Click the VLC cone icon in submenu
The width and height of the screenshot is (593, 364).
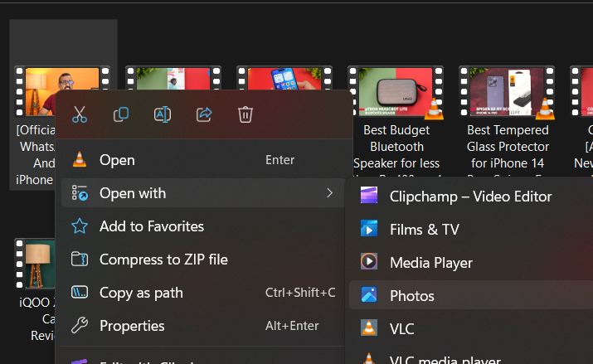point(369,328)
